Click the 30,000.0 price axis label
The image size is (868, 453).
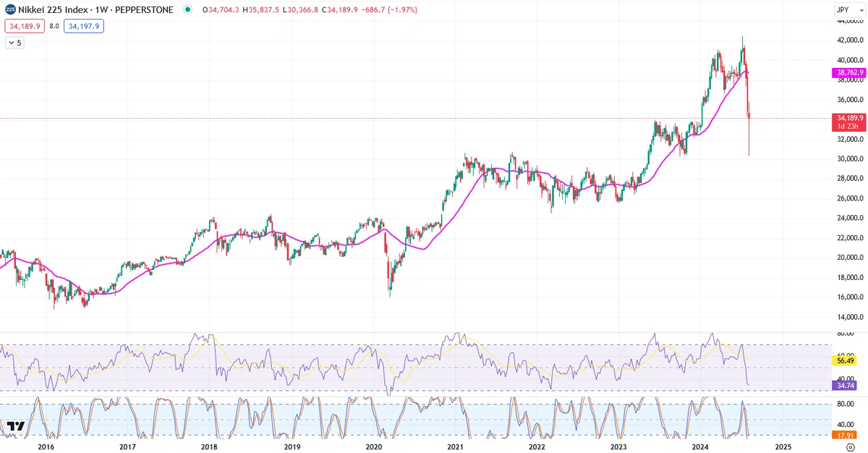[x=851, y=159]
